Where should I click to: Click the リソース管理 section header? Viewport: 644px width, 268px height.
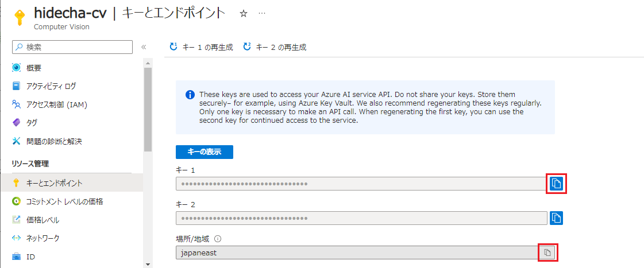(30, 164)
